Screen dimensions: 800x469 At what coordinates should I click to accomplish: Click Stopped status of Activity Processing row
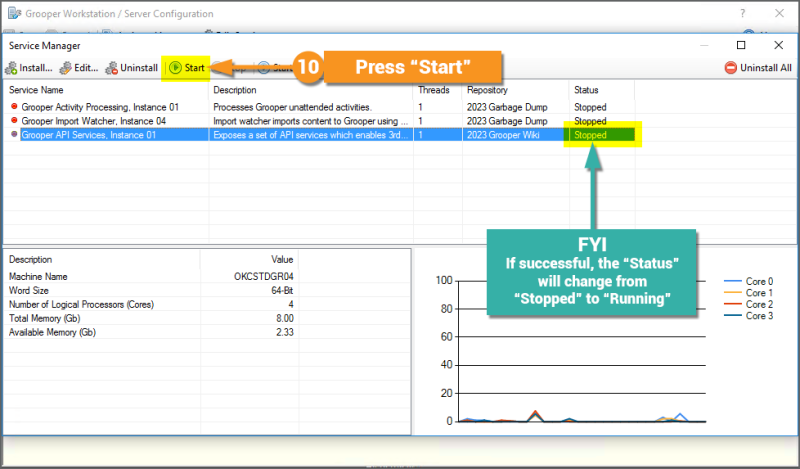click(590, 107)
